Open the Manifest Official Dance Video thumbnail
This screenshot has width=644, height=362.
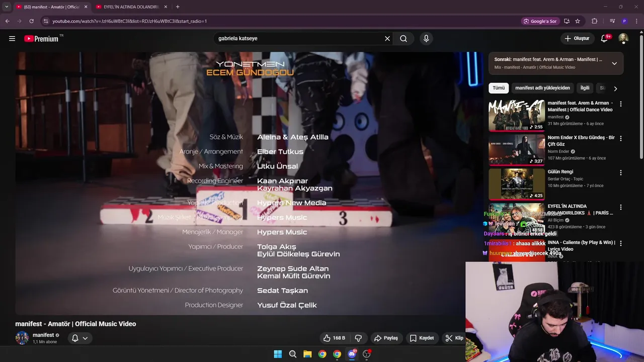click(x=517, y=115)
